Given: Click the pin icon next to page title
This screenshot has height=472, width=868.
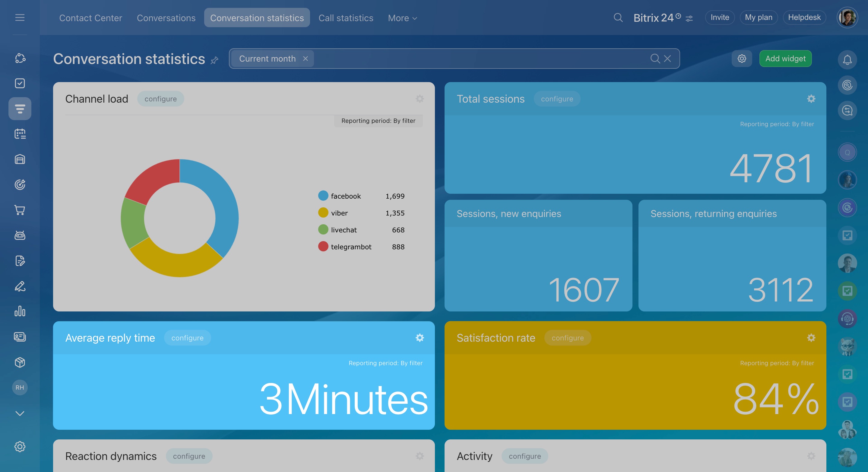Looking at the screenshot, I should coord(214,60).
